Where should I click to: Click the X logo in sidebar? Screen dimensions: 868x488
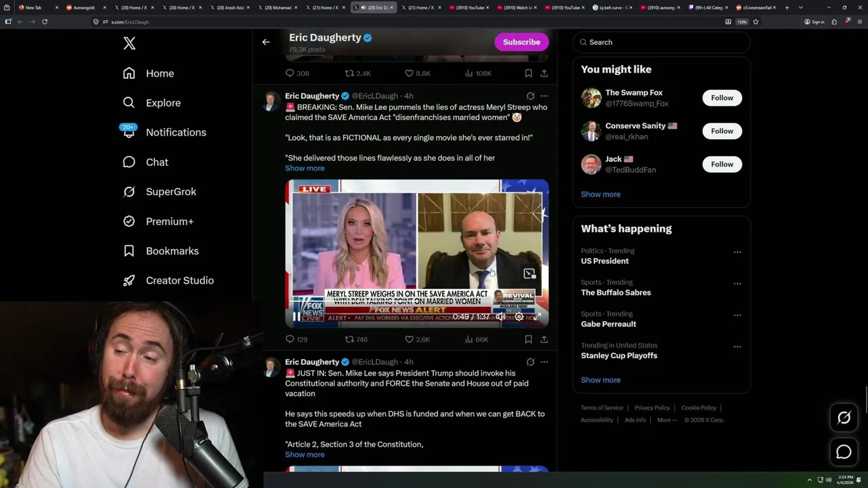(130, 43)
